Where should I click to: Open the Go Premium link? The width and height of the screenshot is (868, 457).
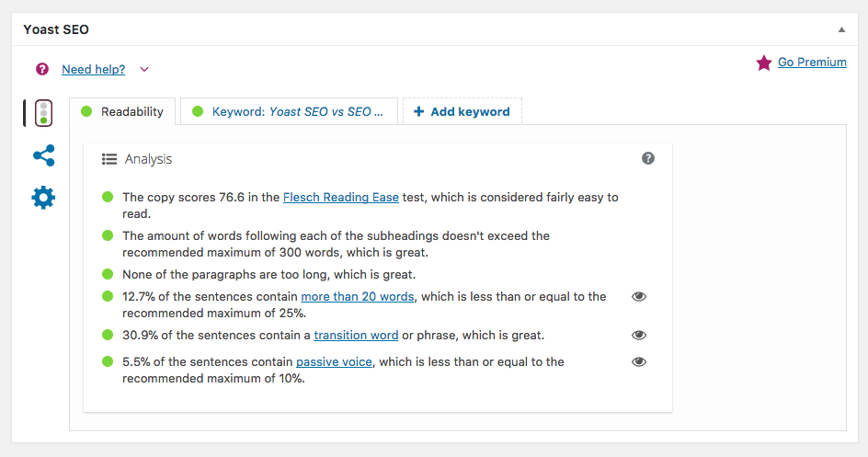(812, 62)
